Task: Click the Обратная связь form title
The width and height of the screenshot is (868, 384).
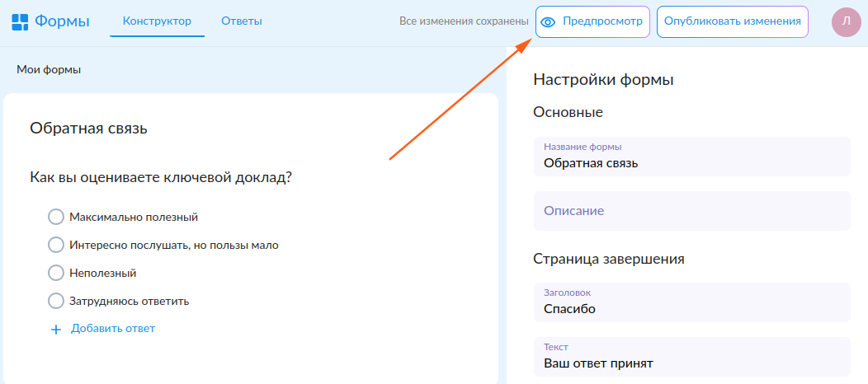Action: click(88, 129)
